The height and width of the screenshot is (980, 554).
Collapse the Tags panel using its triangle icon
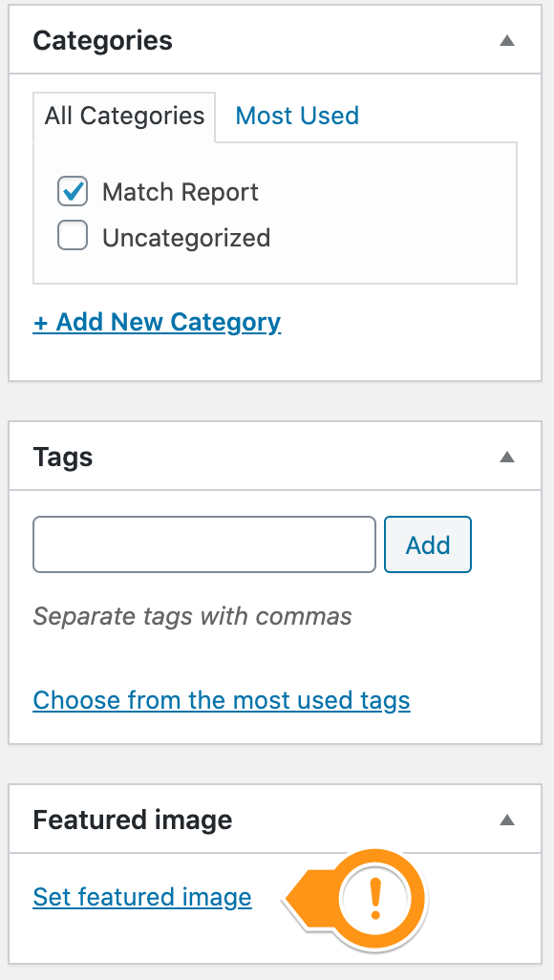tap(507, 457)
